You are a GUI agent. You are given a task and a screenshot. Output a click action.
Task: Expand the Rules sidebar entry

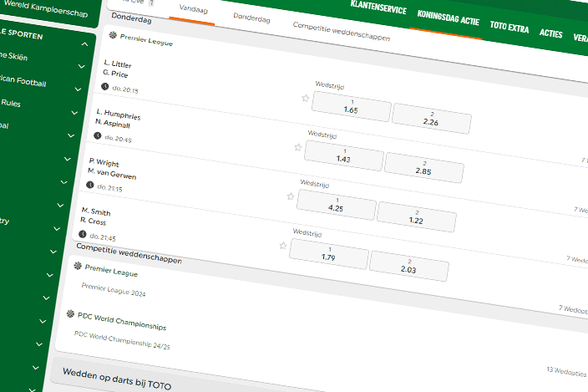click(74, 113)
